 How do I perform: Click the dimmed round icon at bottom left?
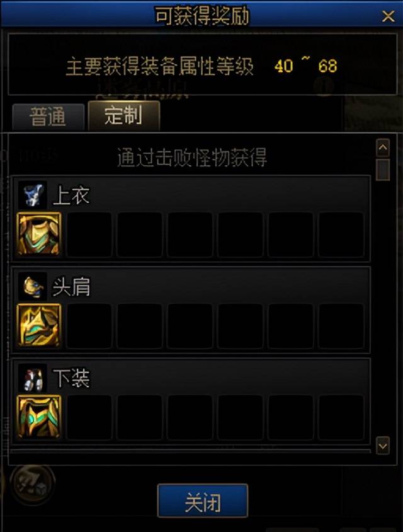[x=33, y=485]
